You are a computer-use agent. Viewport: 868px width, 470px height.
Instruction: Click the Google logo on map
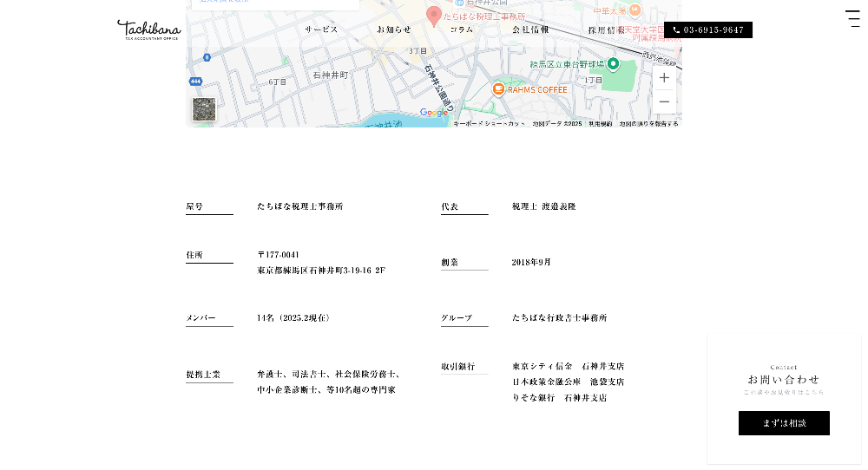click(x=434, y=113)
